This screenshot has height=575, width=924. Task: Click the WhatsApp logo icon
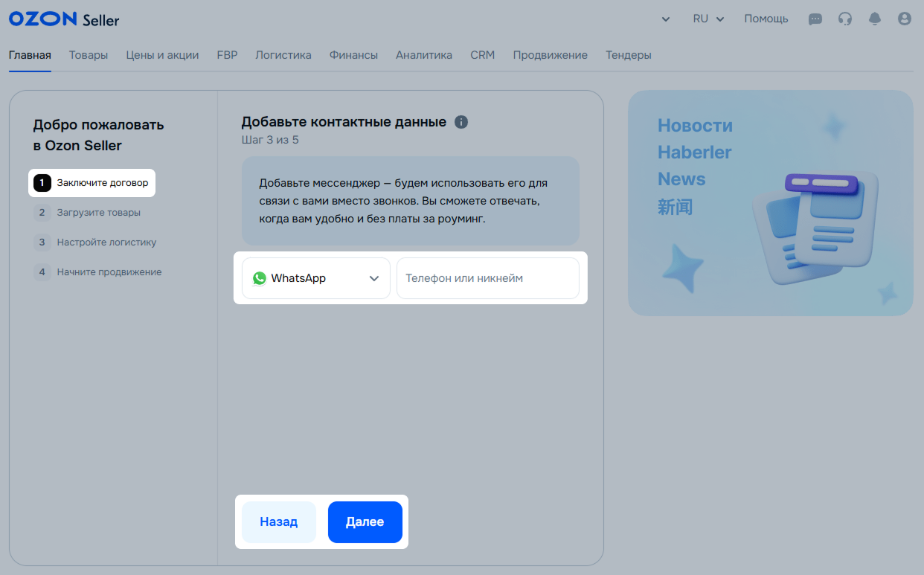[x=259, y=278]
